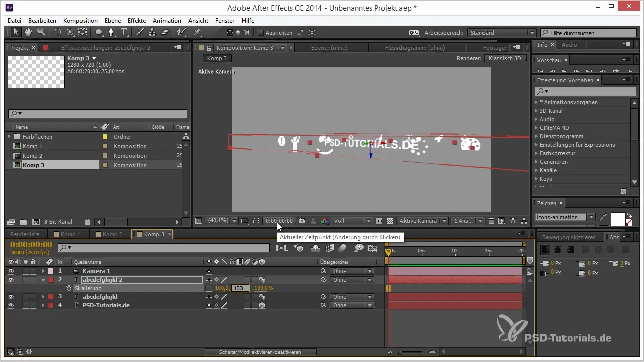Image resolution: width=644 pixels, height=362 pixels.
Task: Hide layer 3 abcdefghijkl eye toggle
Action: tap(11, 297)
